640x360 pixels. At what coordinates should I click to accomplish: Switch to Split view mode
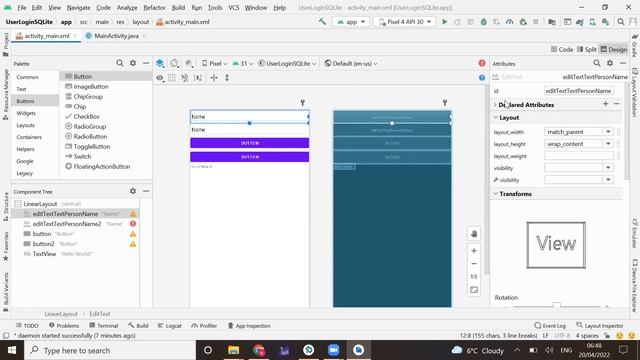[587, 49]
